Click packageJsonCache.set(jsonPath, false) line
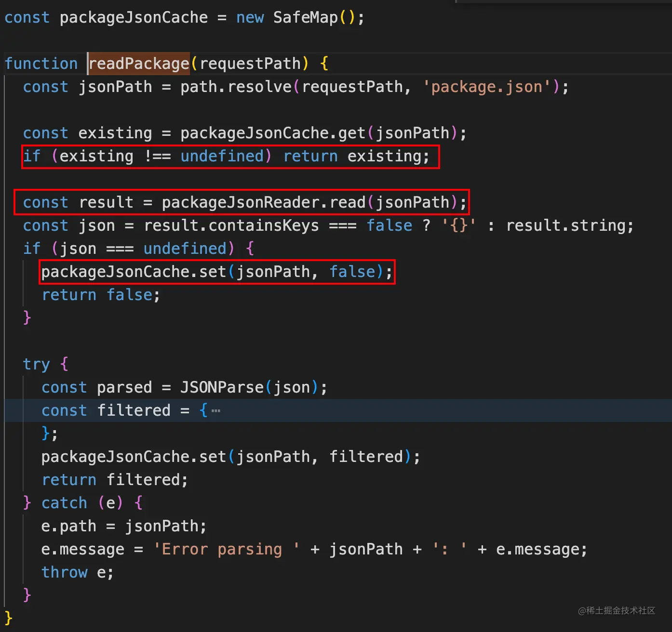 click(x=217, y=272)
